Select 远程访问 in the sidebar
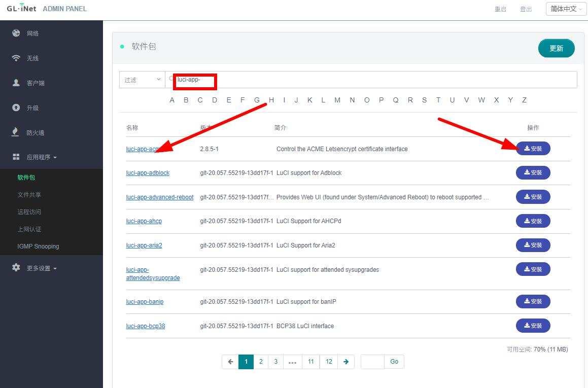This screenshot has height=388, width=588. coord(29,212)
